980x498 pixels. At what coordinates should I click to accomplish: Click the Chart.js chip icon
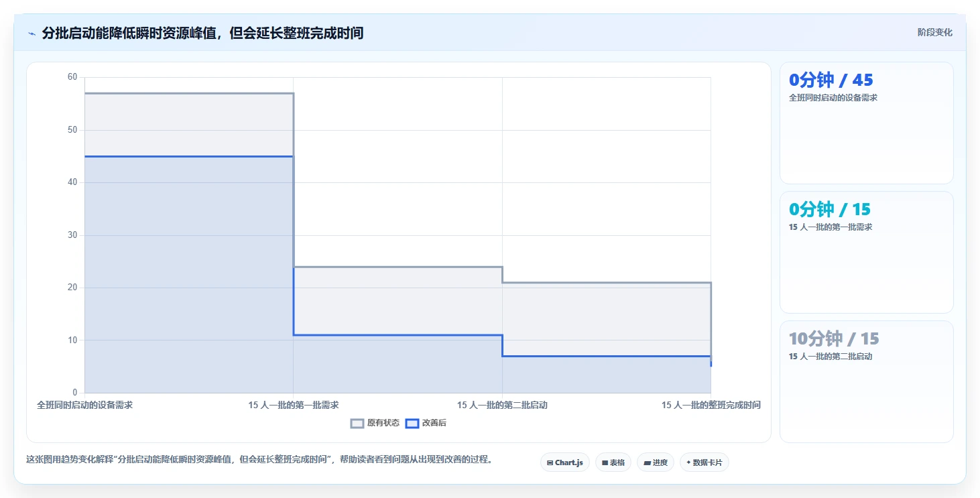[x=550, y=463]
